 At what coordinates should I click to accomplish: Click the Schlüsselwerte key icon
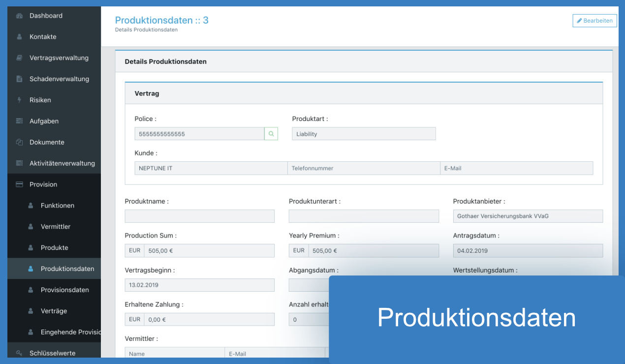click(x=20, y=353)
